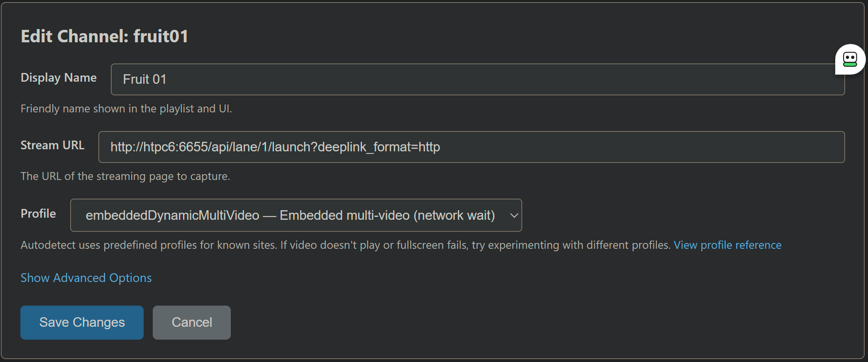Click the Profile dropdown chevron arrow
The image size is (868, 362).
click(514, 216)
